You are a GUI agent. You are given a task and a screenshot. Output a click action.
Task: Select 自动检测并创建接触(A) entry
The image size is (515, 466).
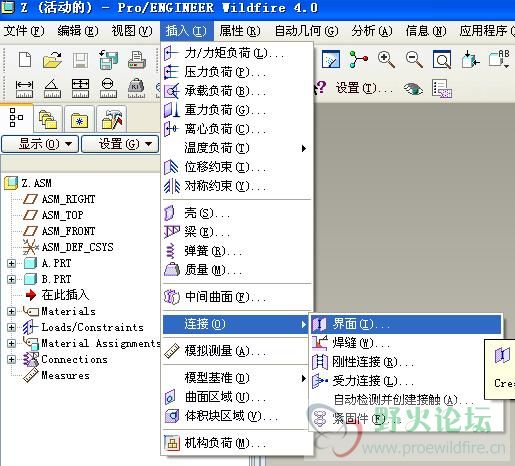tap(406, 400)
